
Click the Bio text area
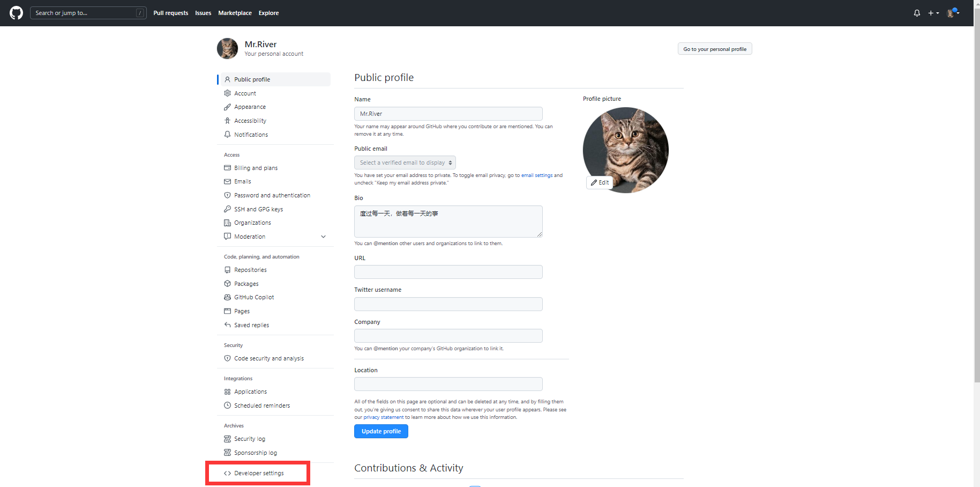448,222
